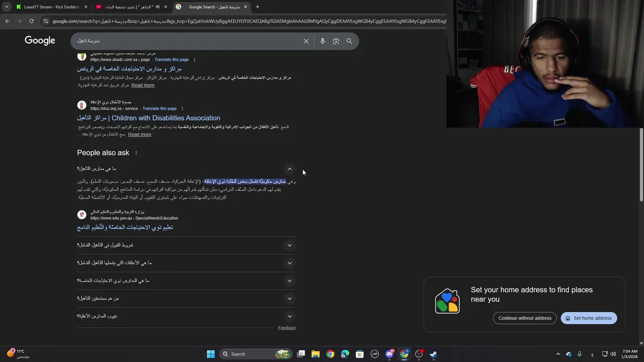Click the Feedback link under questions
The height and width of the screenshot is (362, 644).
coord(287,328)
